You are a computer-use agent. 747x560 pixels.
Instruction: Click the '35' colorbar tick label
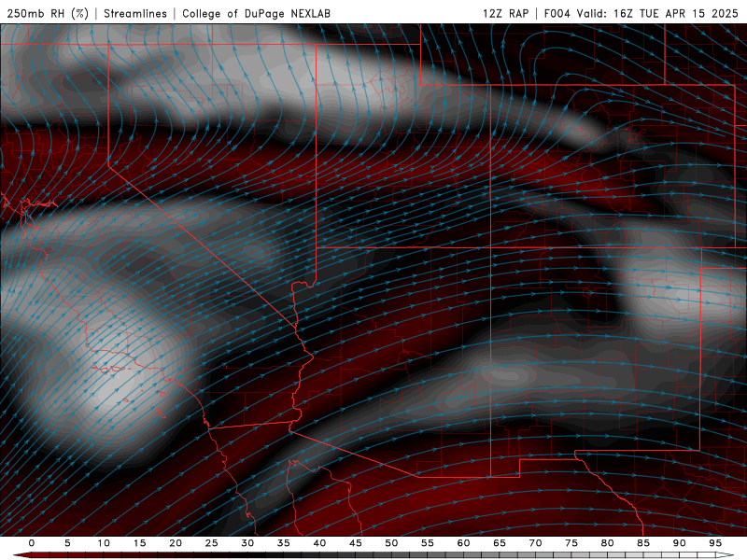click(284, 543)
